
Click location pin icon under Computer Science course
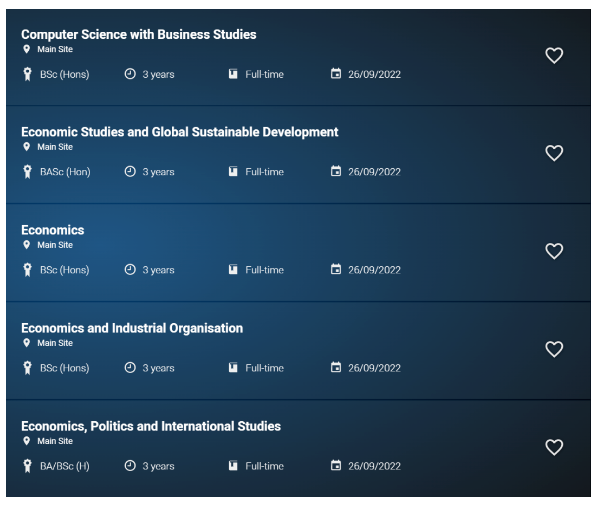pos(27,48)
